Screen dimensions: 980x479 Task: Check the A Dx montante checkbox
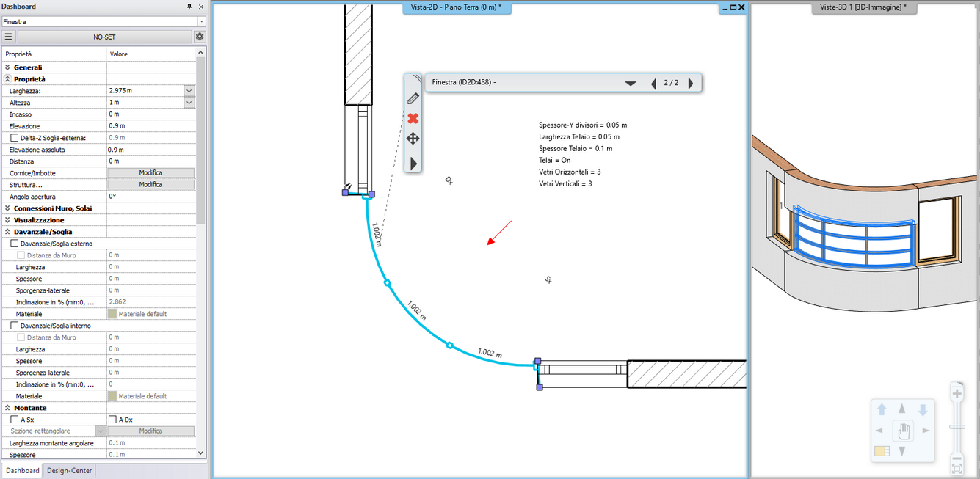[x=112, y=420]
